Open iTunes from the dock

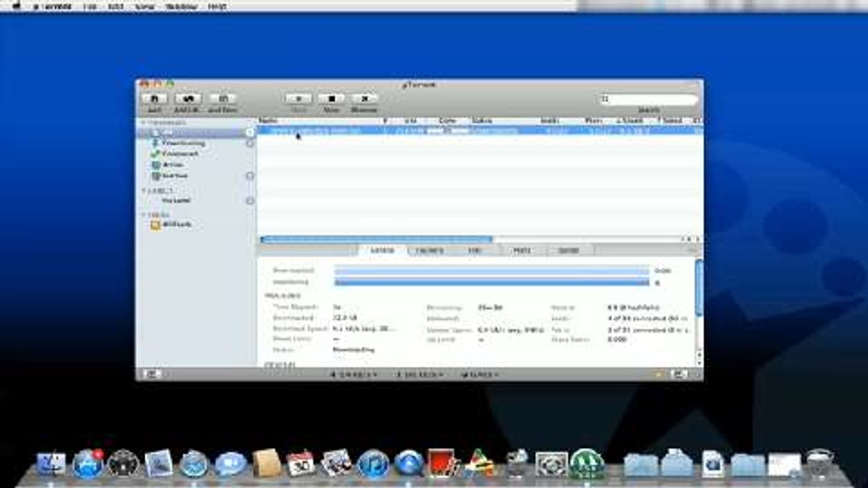(373, 464)
